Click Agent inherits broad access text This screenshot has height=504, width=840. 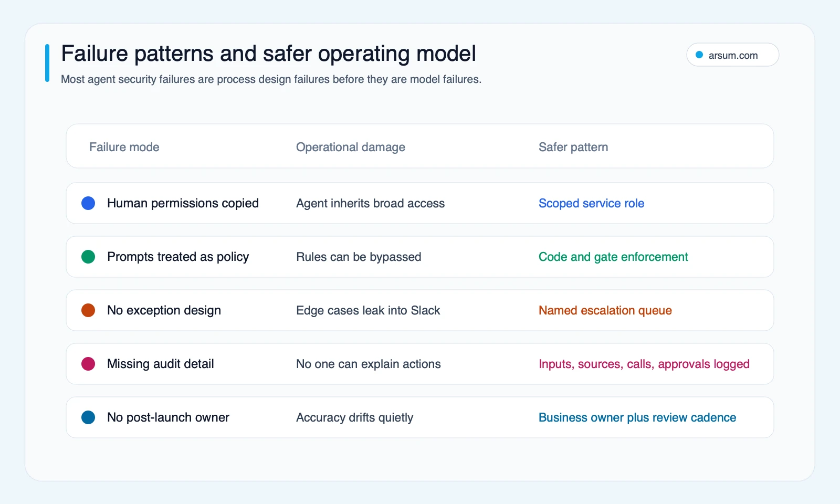point(370,203)
